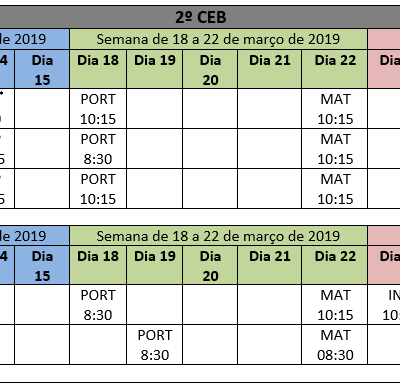Select Dia 22 header in bottom table
This screenshot has height=389, width=400.
(x=335, y=265)
